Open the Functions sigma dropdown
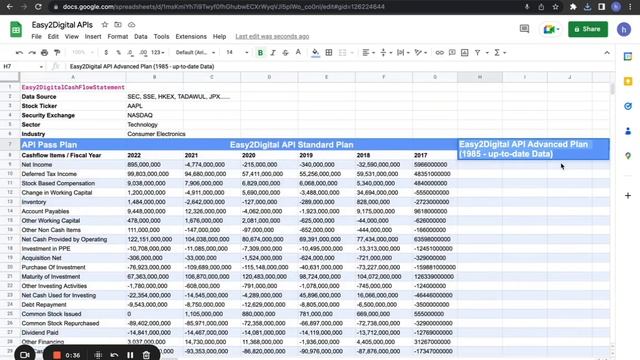 [500, 53]
